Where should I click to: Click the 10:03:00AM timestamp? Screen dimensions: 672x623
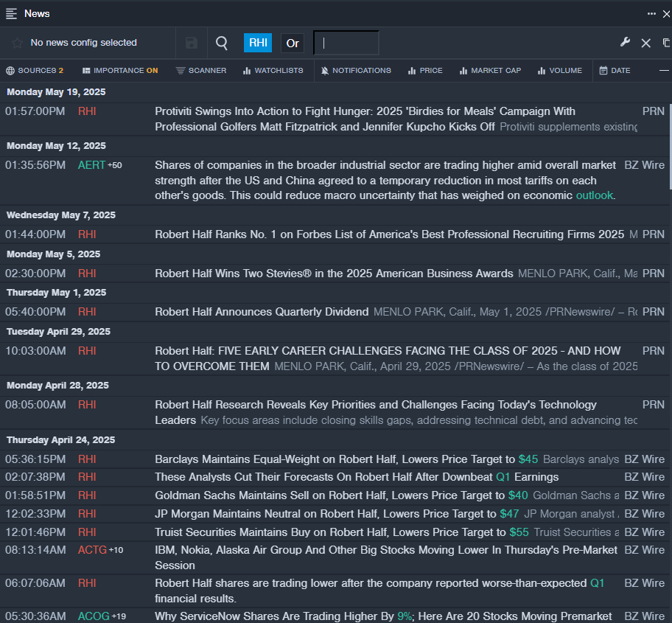35,351
